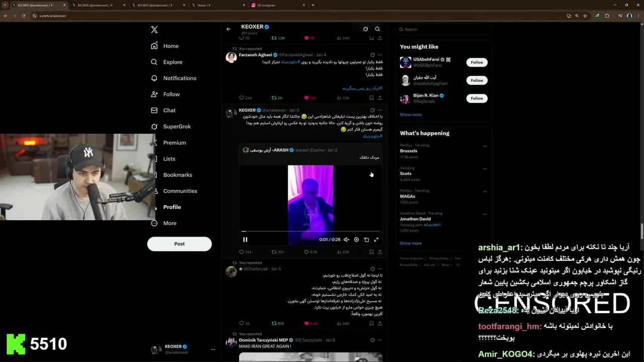
Task: Click the Notifications bell icon
Action: 154,78
